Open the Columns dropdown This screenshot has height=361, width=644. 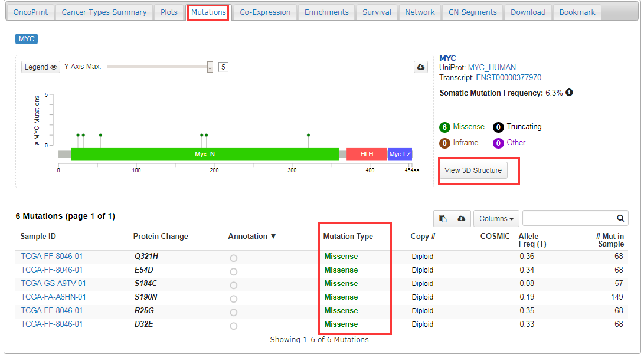496,219
